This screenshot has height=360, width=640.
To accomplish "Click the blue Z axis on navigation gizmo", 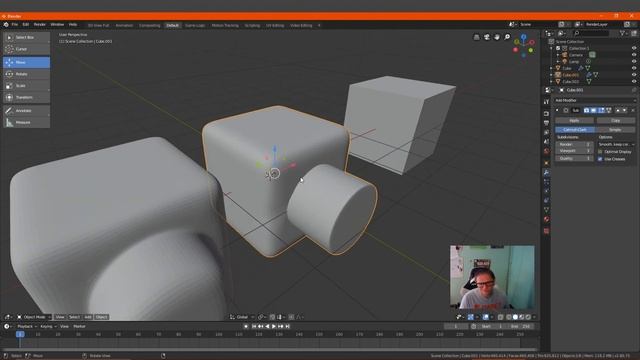I will 523,37.
